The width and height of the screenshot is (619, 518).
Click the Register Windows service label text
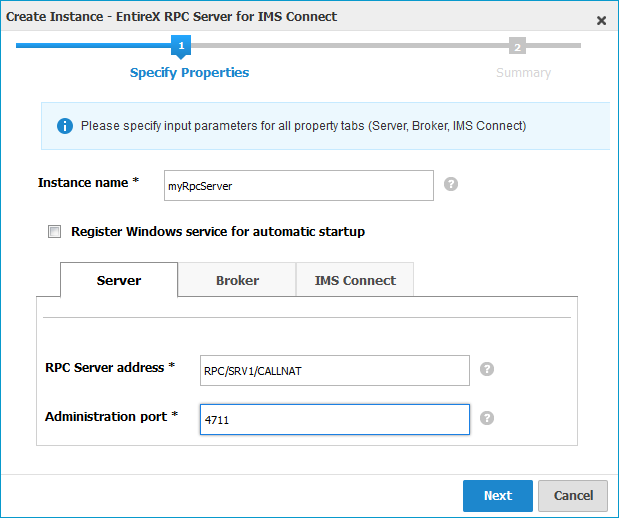point(218,231)
